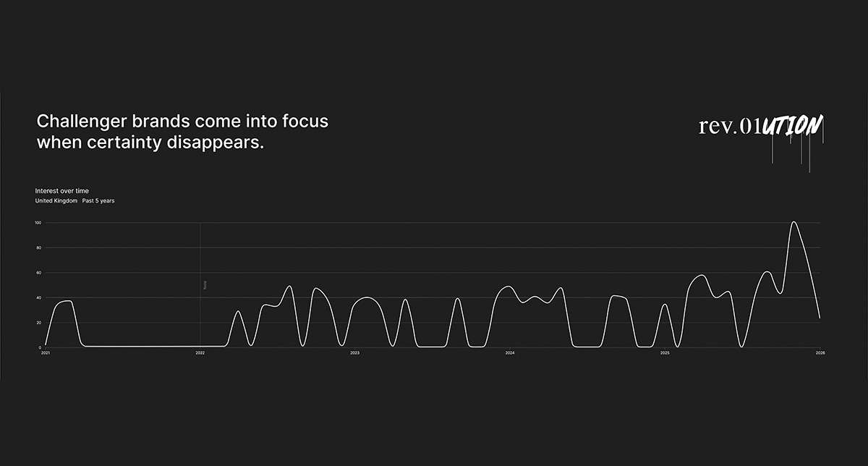Click the 0 label on the vertical axis
Image resolution: width=868 pixels, height=466 pixels.
coord(40,347)
